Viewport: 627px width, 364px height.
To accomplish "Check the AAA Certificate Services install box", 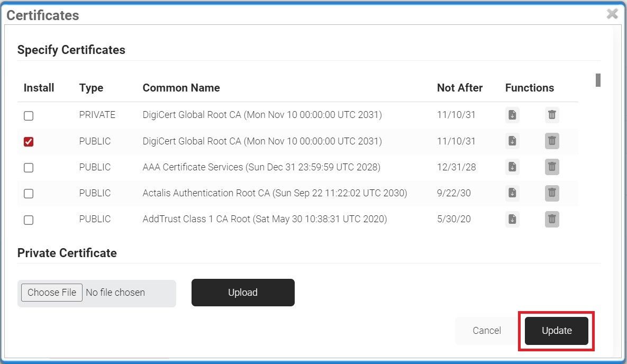I will pyautogui.click(x=29, y=168).
